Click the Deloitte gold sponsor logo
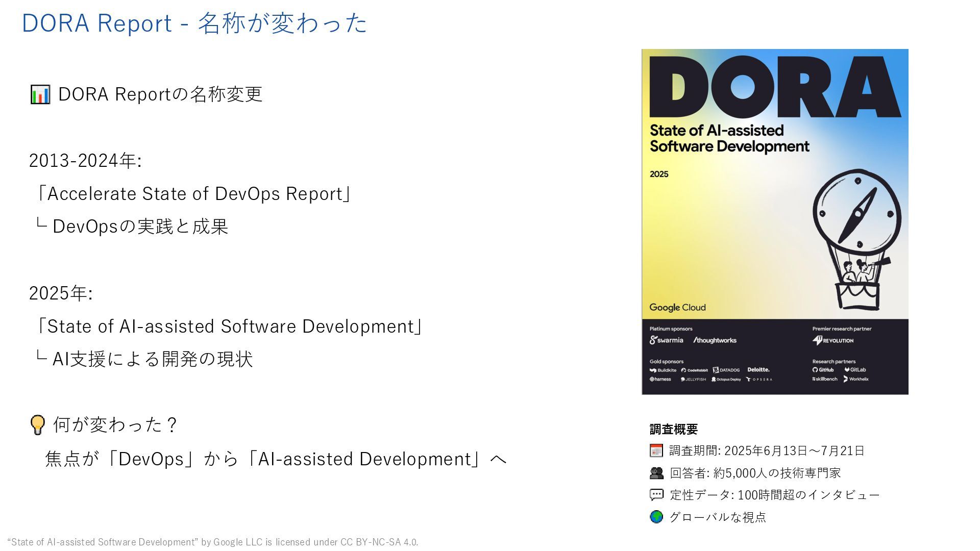 (758, 370)
